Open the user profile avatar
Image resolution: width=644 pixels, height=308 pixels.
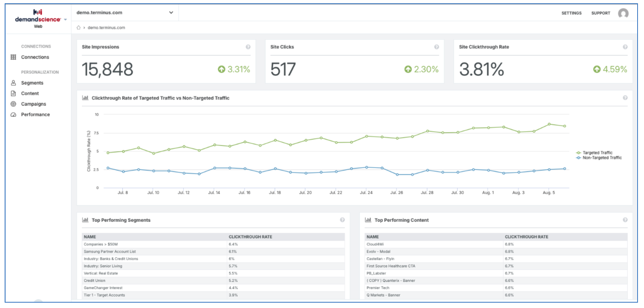point(623,13)
